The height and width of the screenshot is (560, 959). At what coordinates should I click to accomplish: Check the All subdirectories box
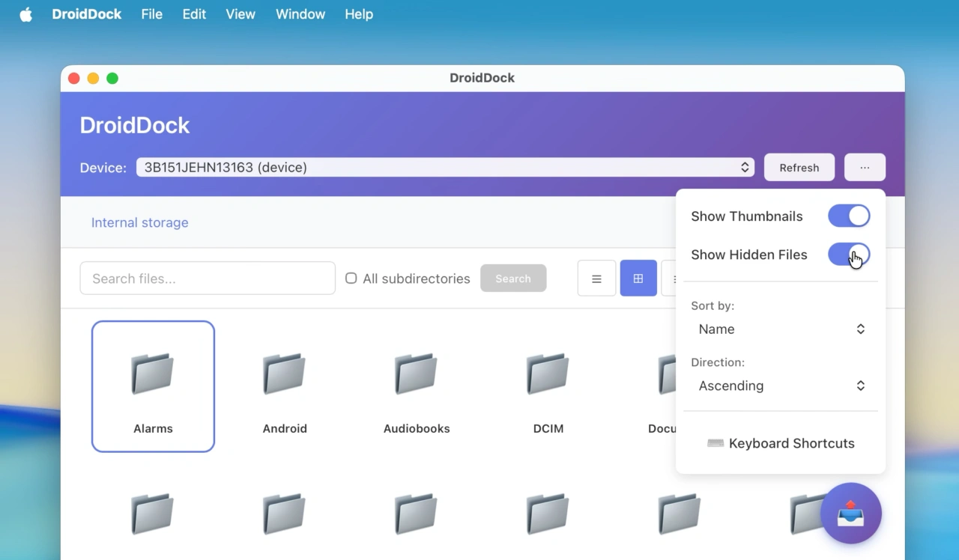351,279
